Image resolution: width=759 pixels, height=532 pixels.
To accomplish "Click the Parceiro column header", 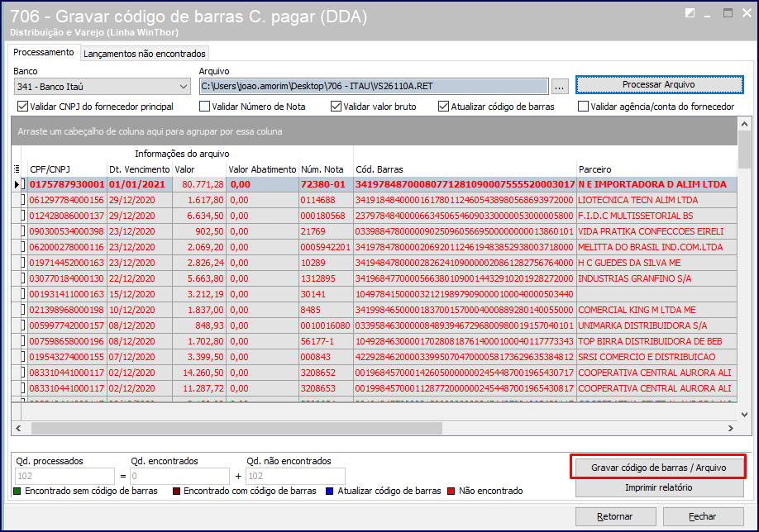I will 656,169.
